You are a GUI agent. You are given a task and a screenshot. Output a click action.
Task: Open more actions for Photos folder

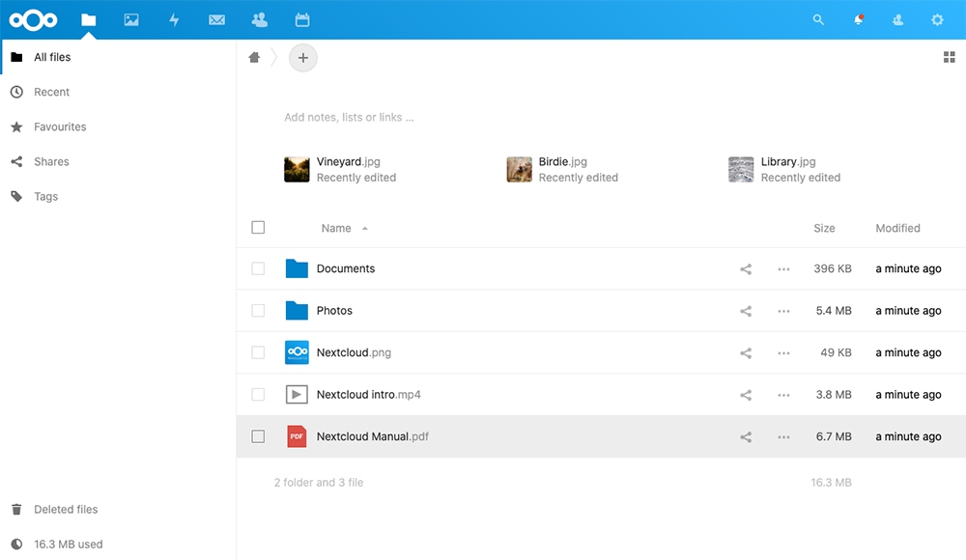783,311
